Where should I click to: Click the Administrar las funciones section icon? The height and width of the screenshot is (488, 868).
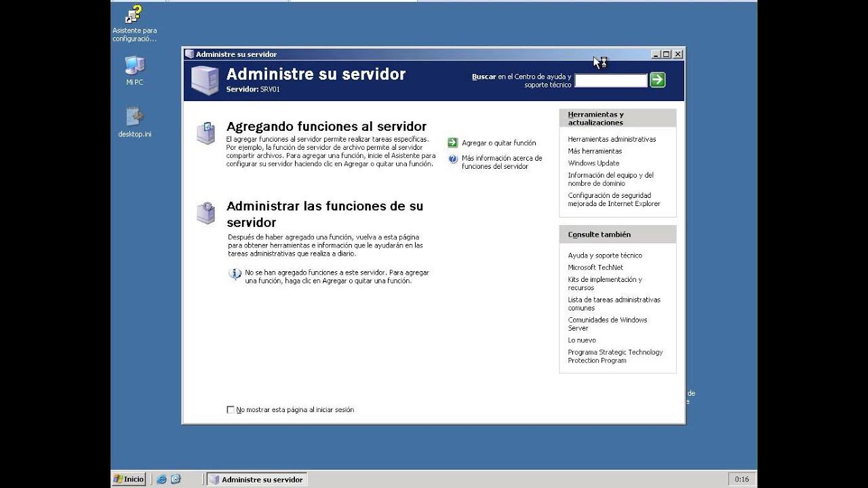[x=205, y=213]
